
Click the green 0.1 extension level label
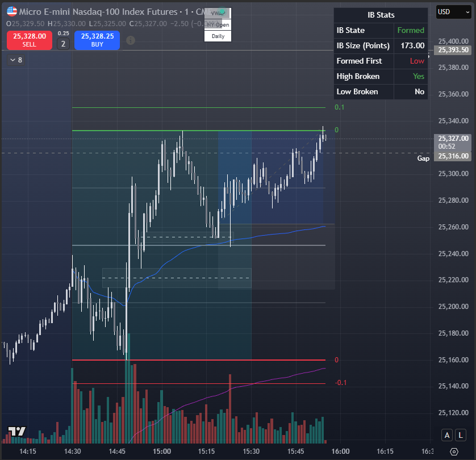click(x=340, y=107)
